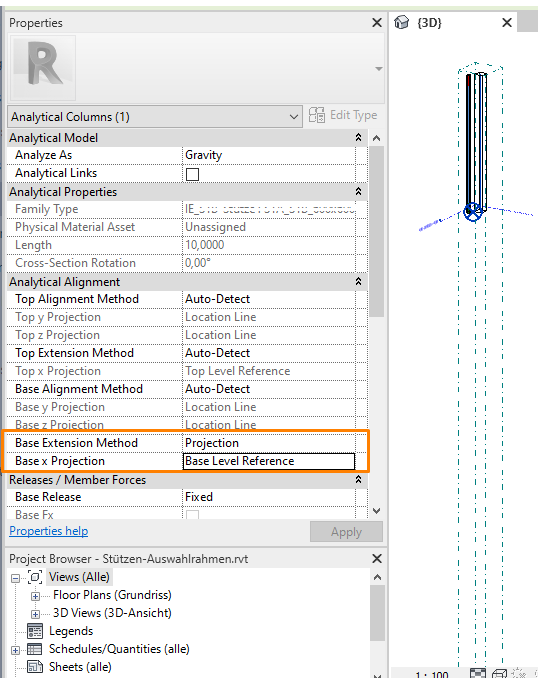Click the Sheets icon
Image resolution: width=538 pixels, height=680 pixels.
click(x=35, y=667)
